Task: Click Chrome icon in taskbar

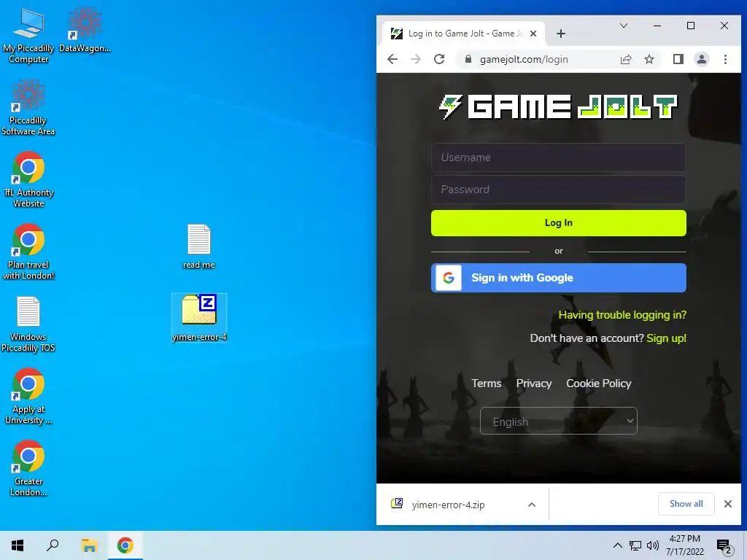Action: (x=125, y=545)
